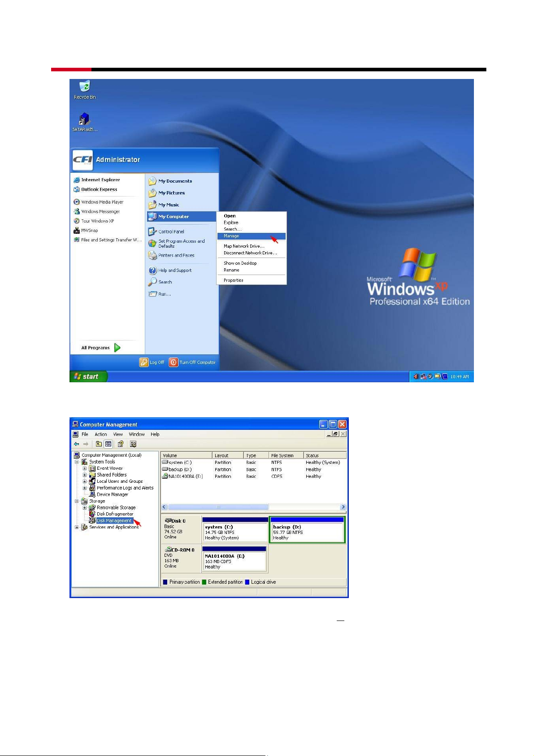This screenshot has width=534, height=756.
Task: Click the Windows start button
Action: point(88,376)
